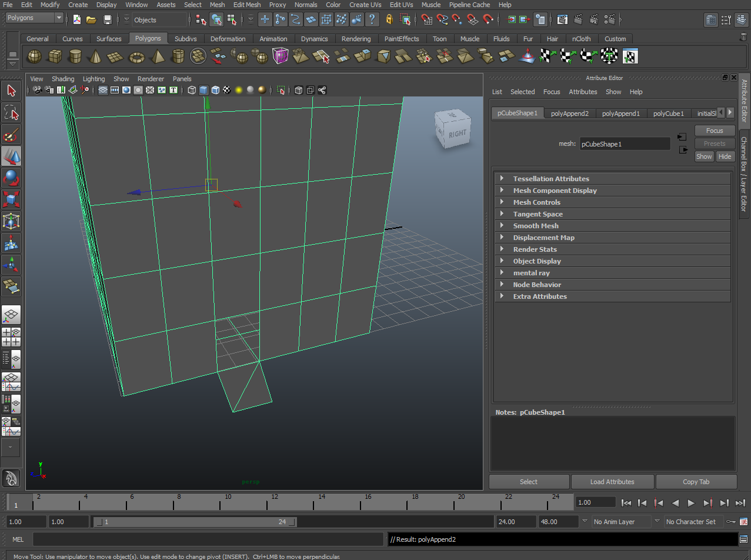Click the open scene folder icon

point(91,19)
